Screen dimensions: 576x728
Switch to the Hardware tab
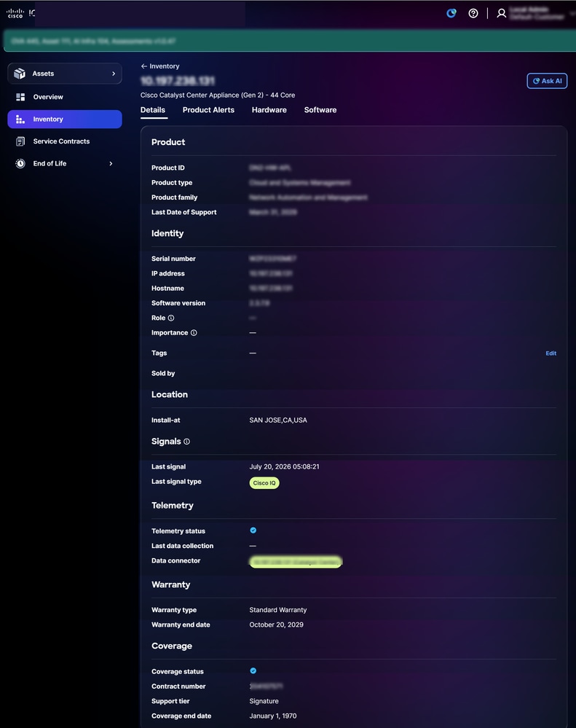[269, 110]
